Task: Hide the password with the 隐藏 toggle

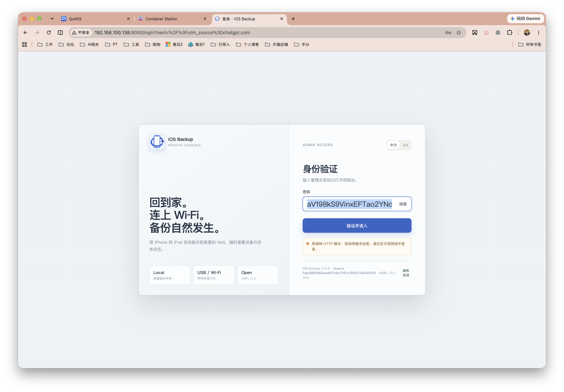Action: [403, 204]
